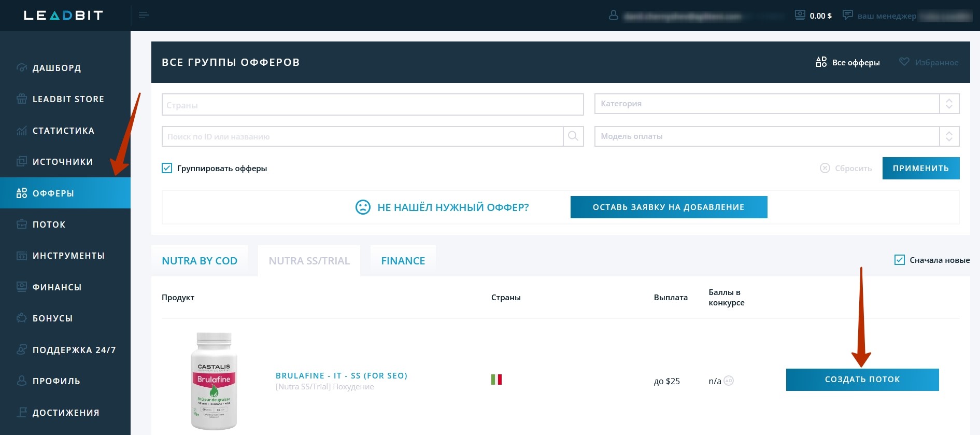Click the search by ID or name field
The height and width of the screenshot is (435, 980).
(362, 136)
